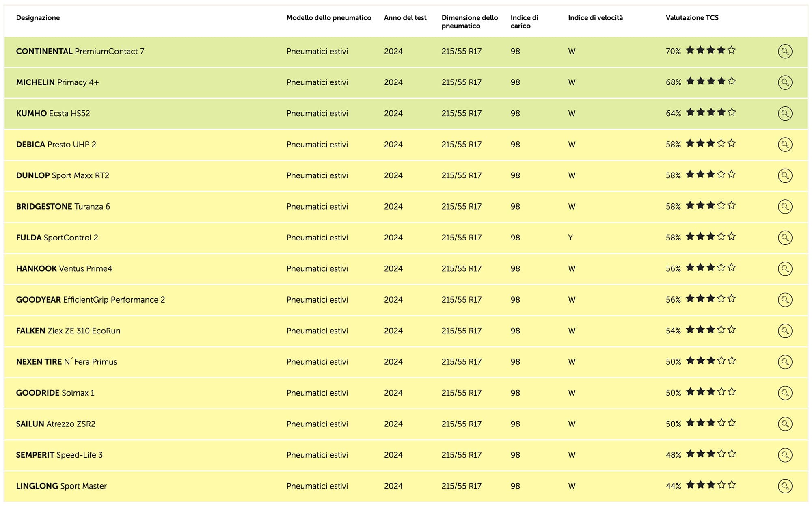Click the 64% rating of Kumho
This screenshot has width=812, height=506.
[673, 113]
